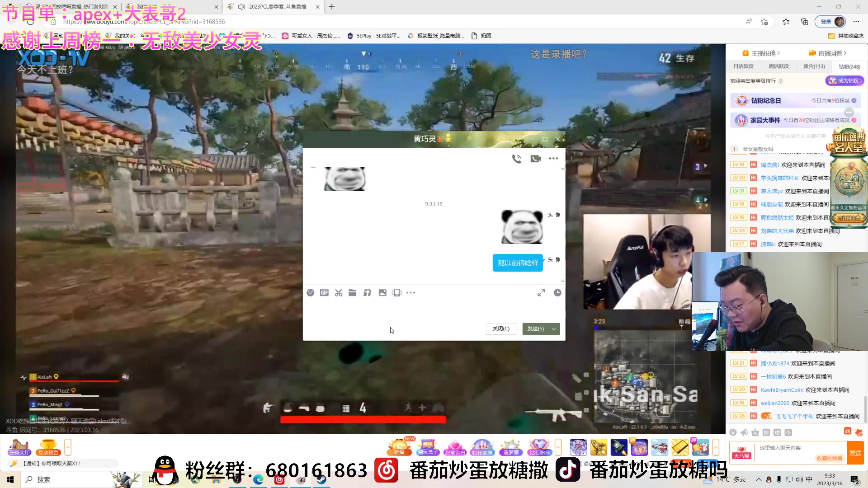This screenshot has height=488, width=868.
Task: Open the 潮玩盒子 icon
Action: coord(428,447)
